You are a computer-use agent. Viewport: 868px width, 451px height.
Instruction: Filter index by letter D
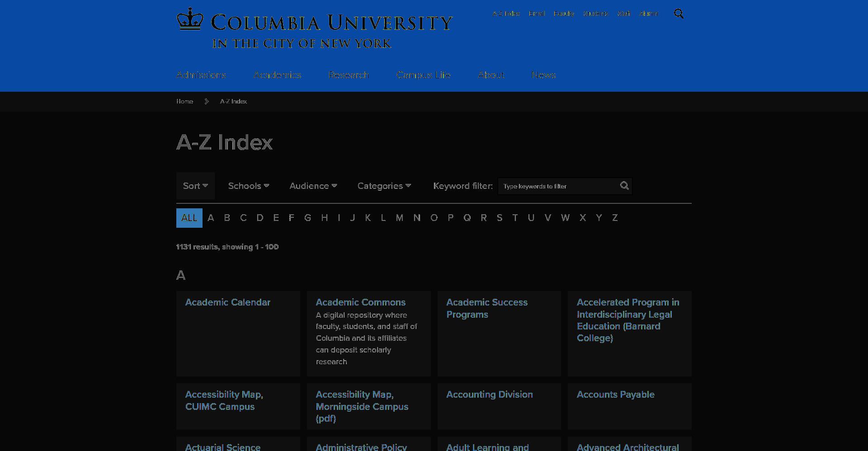point(260,218)
